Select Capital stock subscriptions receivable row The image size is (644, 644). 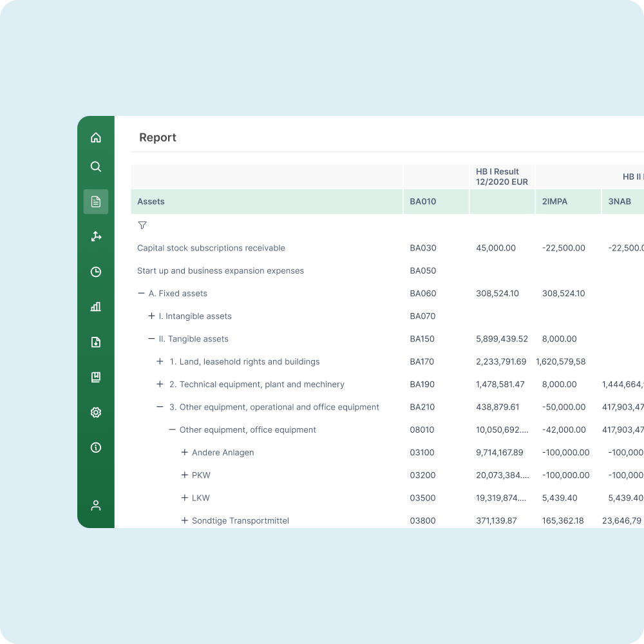click(x=211, y=248)
